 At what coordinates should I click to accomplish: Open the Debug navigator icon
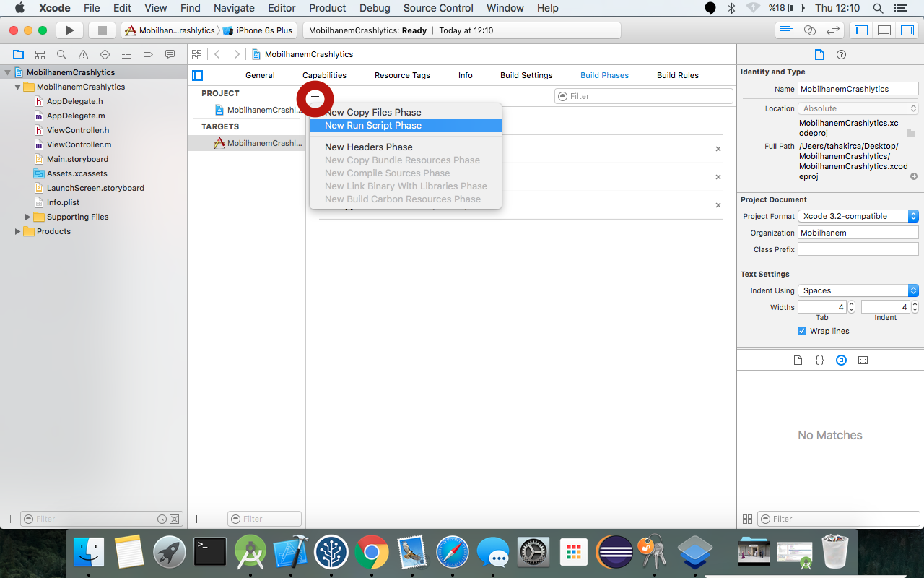126,54
